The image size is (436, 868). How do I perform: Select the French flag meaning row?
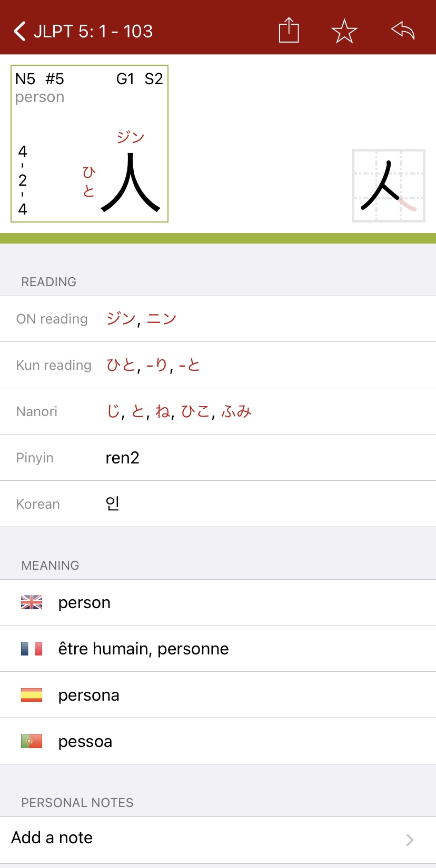pos(218,649)
